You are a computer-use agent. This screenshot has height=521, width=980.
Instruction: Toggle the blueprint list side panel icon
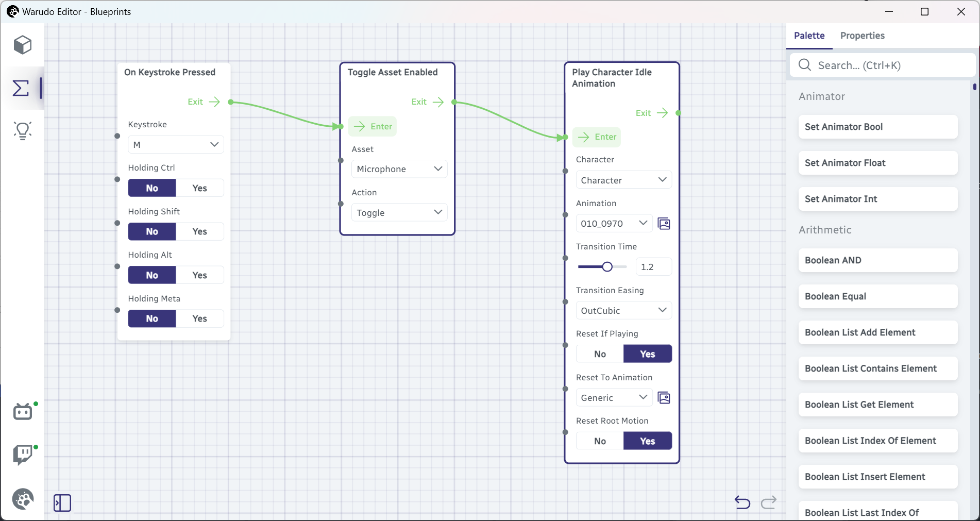[62, 503]
